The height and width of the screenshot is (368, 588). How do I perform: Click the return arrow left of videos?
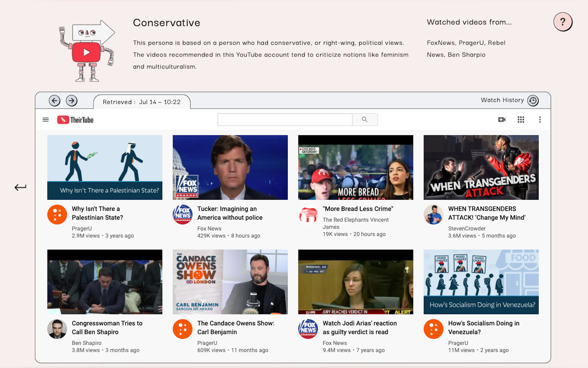tap(20, 187)
